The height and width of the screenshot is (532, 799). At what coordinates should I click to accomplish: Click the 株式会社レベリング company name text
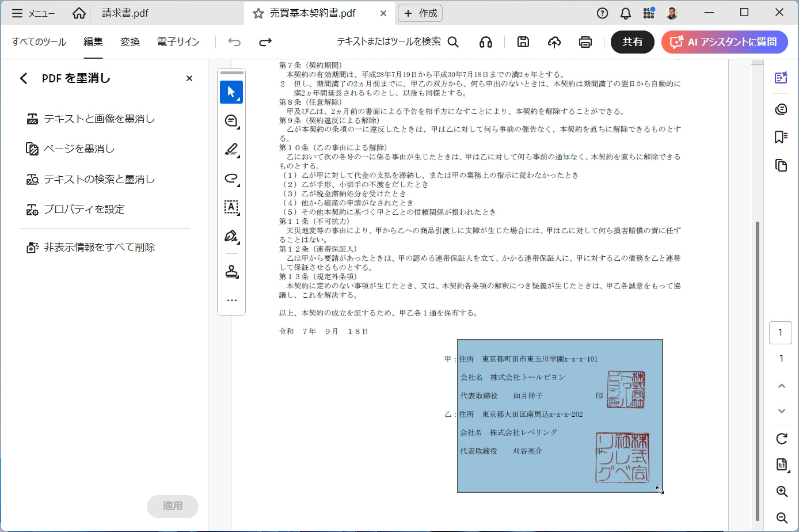tap(523, 432)
